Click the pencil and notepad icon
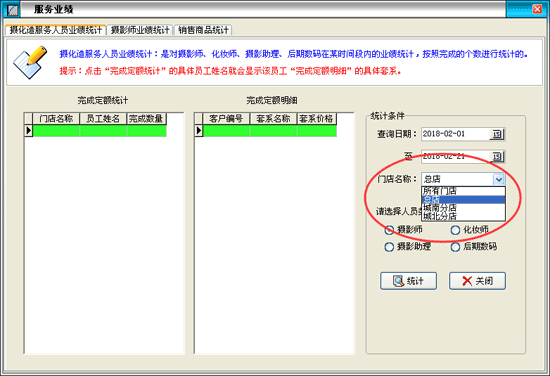 (30, 62)
